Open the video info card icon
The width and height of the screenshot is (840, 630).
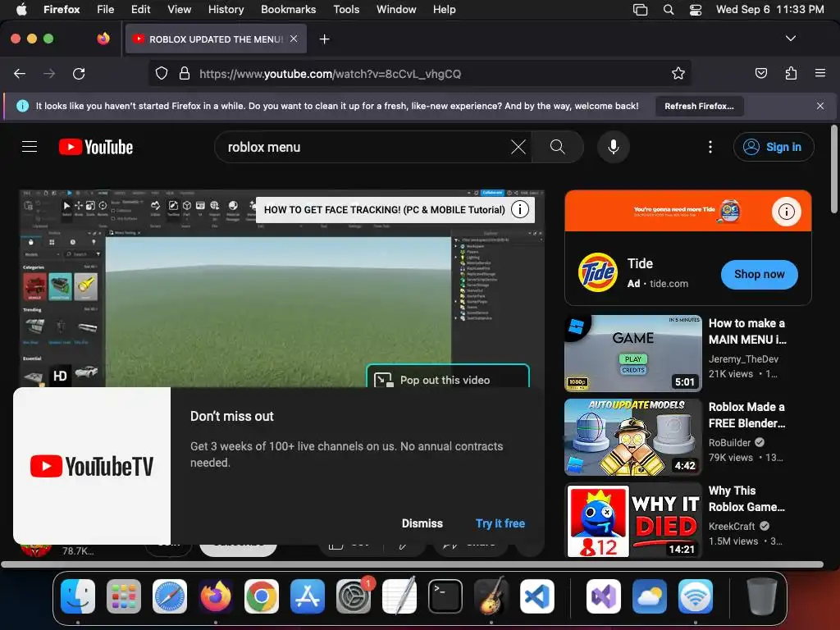point(519,209)
